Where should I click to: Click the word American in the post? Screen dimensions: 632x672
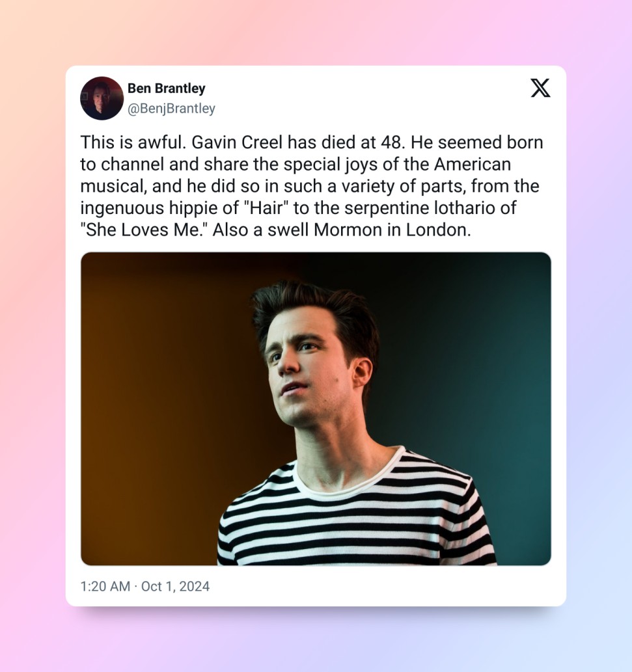pos(472,164)
